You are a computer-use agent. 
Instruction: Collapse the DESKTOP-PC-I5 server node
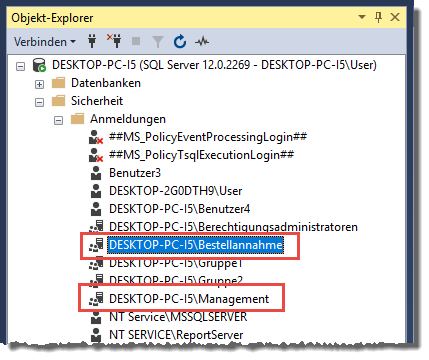coord(21,66)
